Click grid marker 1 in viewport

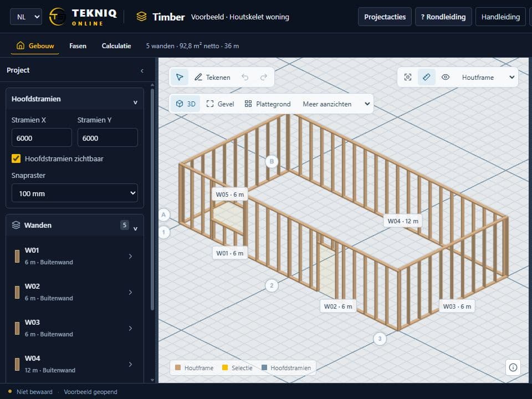point(164,232)
